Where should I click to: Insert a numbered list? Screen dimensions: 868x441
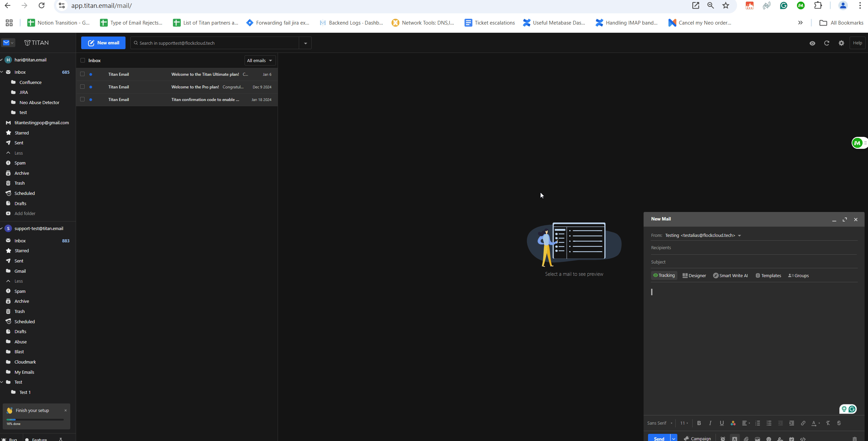click(x=757, y=423)
